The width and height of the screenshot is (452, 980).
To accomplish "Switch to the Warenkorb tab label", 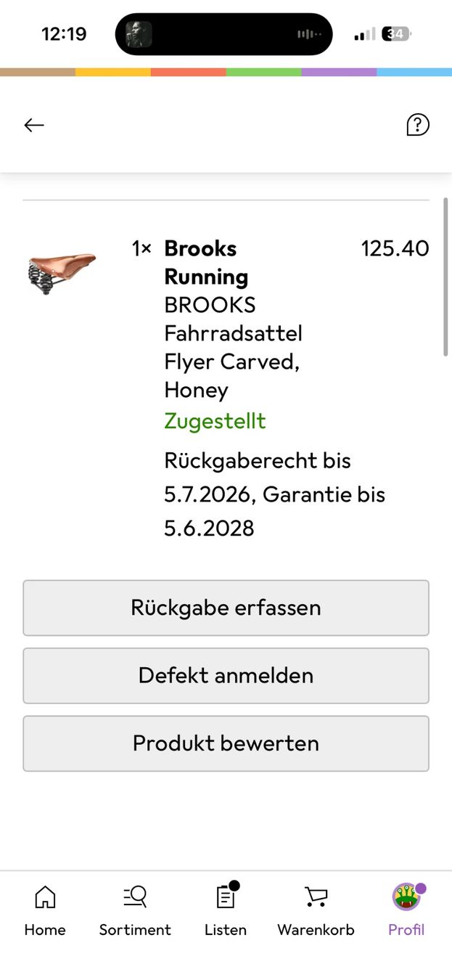I will (x=316, y=930).
